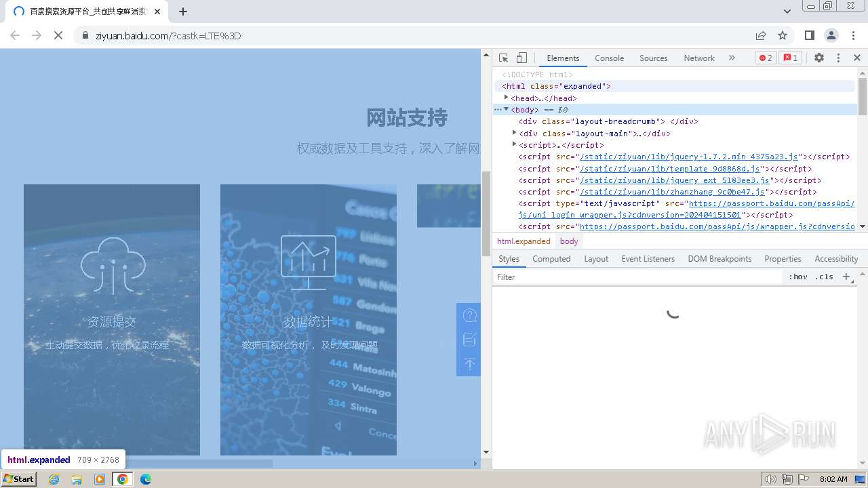
Task: Open the feedback edit sidebar icon
Action: [469, 340]
